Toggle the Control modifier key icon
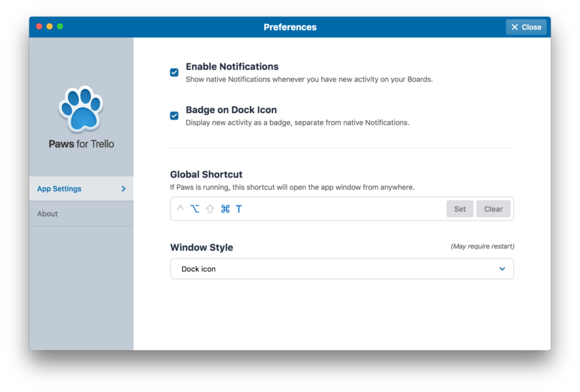This screenshot has width=580, height=392. pos(180,209)
